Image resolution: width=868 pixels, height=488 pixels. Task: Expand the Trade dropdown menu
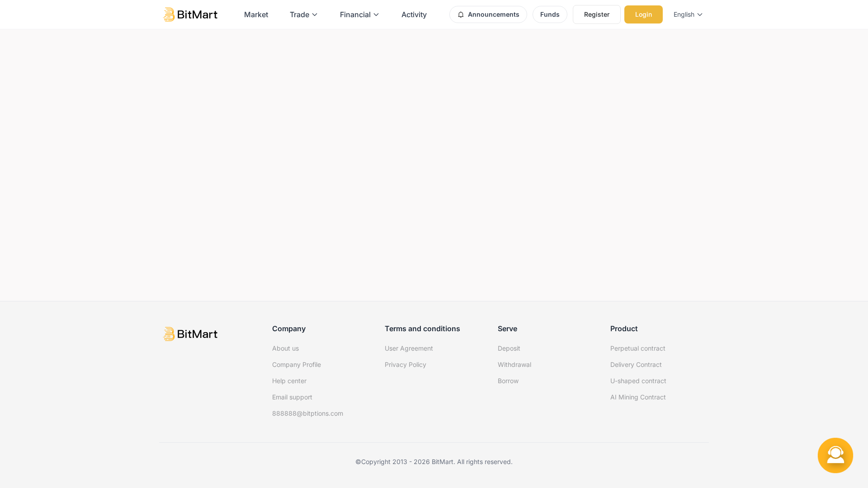click(304, 14)
